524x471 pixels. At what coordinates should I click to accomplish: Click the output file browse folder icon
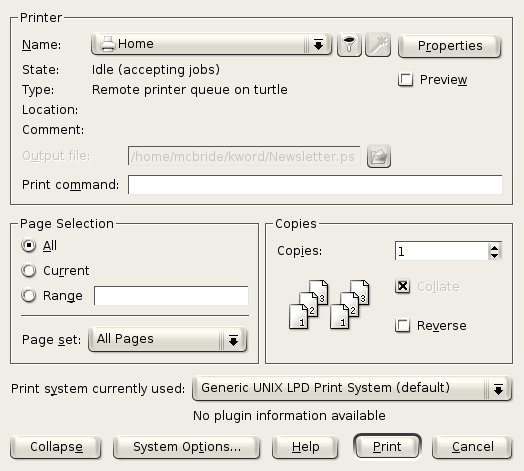point(379,156)
